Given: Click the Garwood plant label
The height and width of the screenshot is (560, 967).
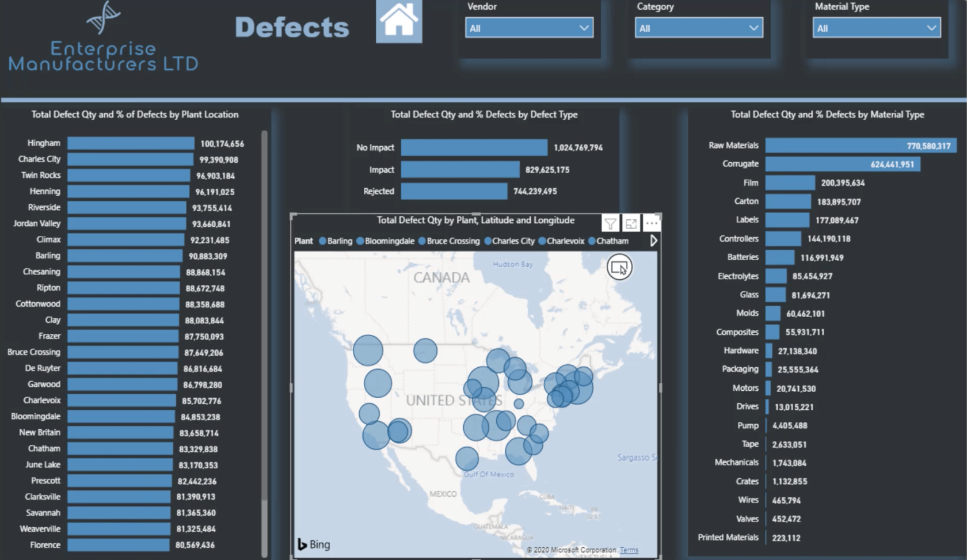Looking at the screenshot, I should 44,384.
